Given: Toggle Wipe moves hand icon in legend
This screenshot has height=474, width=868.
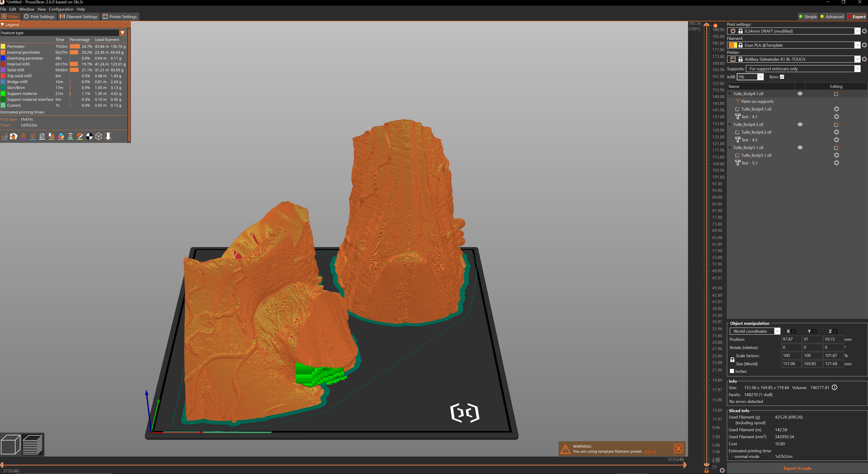Looking at the screenshot, I should coord(14,136).
